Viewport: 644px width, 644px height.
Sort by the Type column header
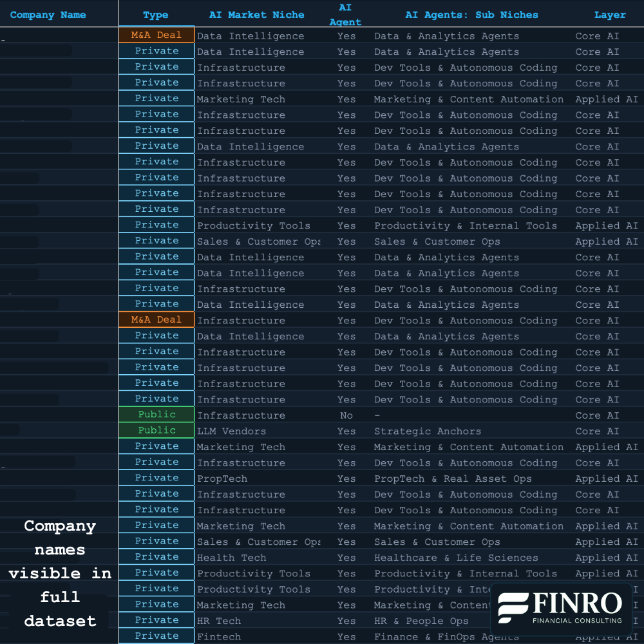point(155,14)
